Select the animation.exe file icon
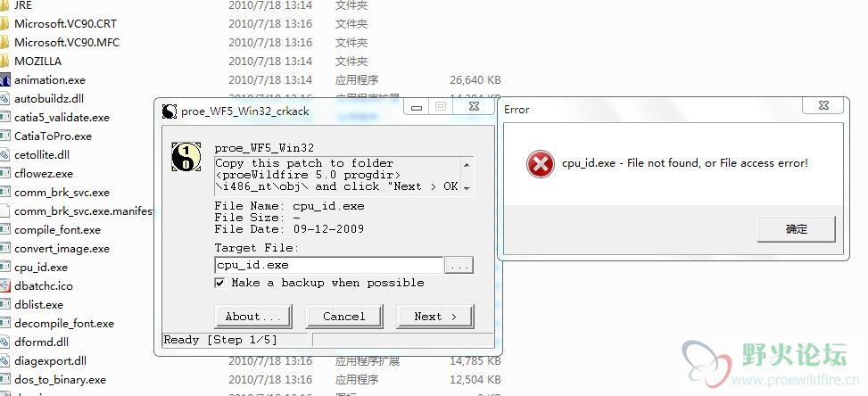Viewport: 868px width, 396px height. (x=5, y=79)
